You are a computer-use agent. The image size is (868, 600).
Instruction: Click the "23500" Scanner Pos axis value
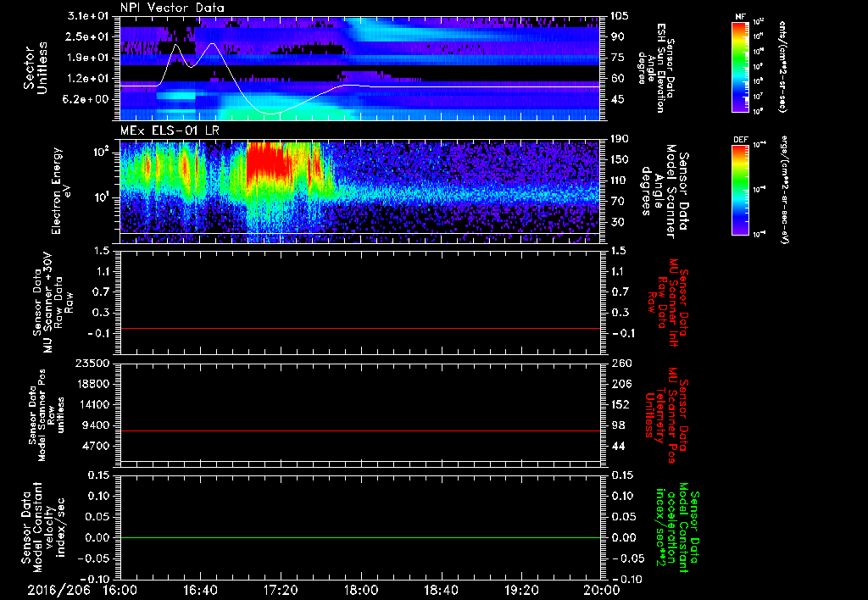(93, 363)
